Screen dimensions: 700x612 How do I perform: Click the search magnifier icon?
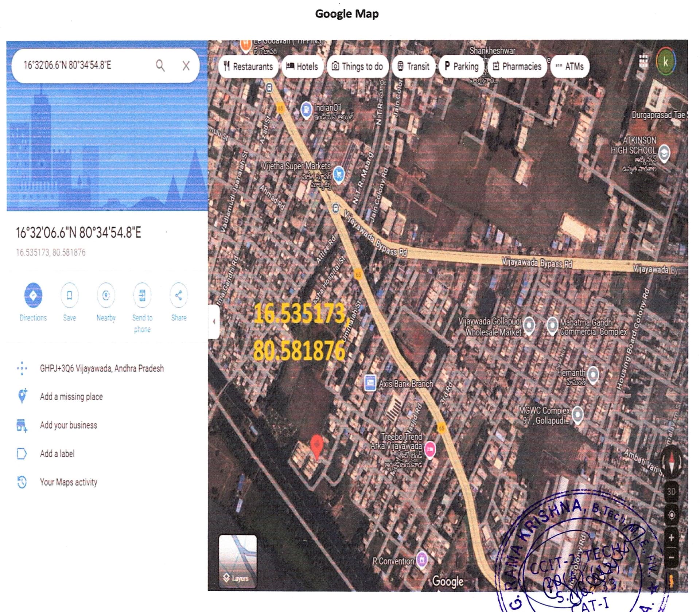[x=160, y=66]
